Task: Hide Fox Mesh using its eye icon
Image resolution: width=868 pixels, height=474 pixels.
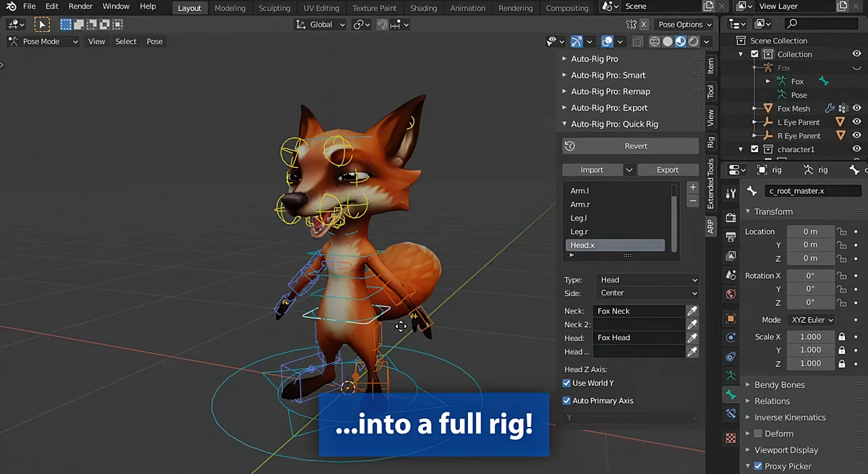Action: click(856, 109)
